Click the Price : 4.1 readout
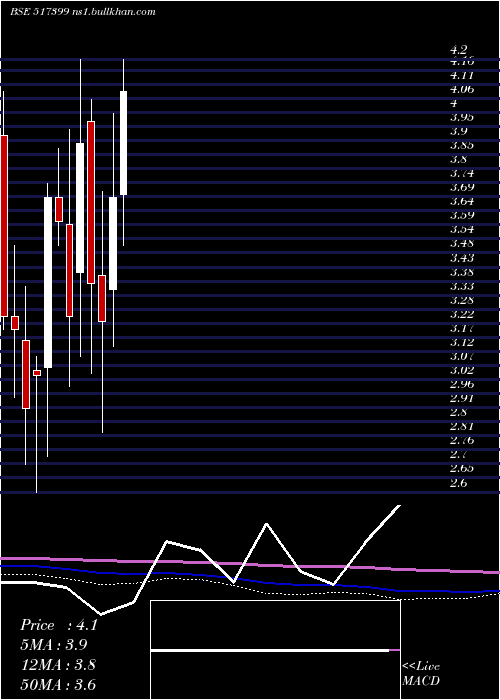Image resolution: width=500 pixels, height=700 pixels. [59, 625]
